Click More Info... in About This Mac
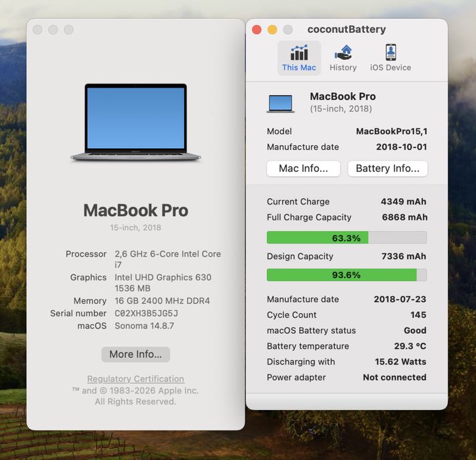 tap(135, 354)
